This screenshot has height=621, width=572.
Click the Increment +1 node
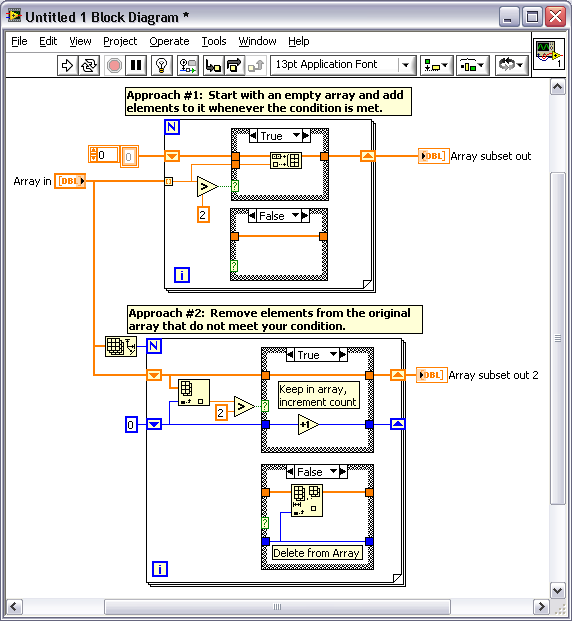[x=308, y=425]
